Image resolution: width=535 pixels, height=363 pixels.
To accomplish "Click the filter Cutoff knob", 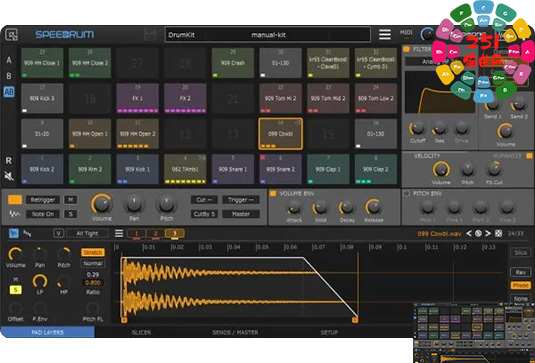I will (x=417, y=129).
